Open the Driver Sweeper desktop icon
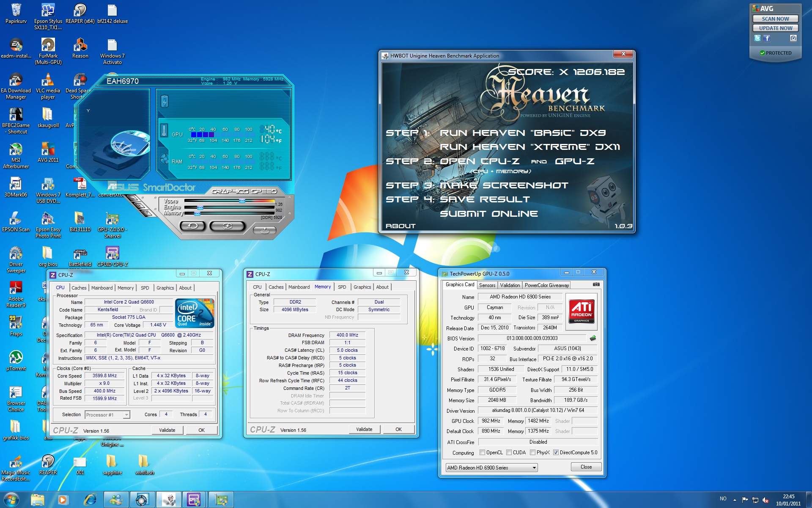 (x=16, y=260)
